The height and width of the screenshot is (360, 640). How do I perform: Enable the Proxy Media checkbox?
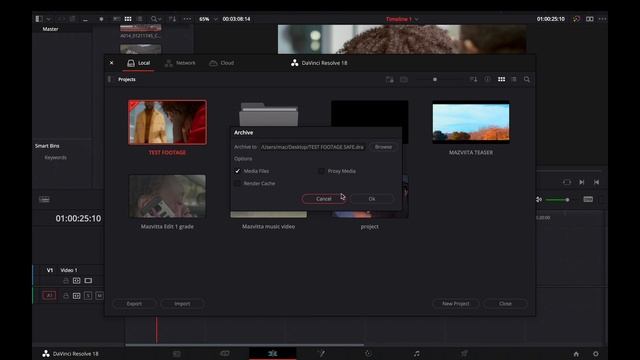(x=321, y=171)
